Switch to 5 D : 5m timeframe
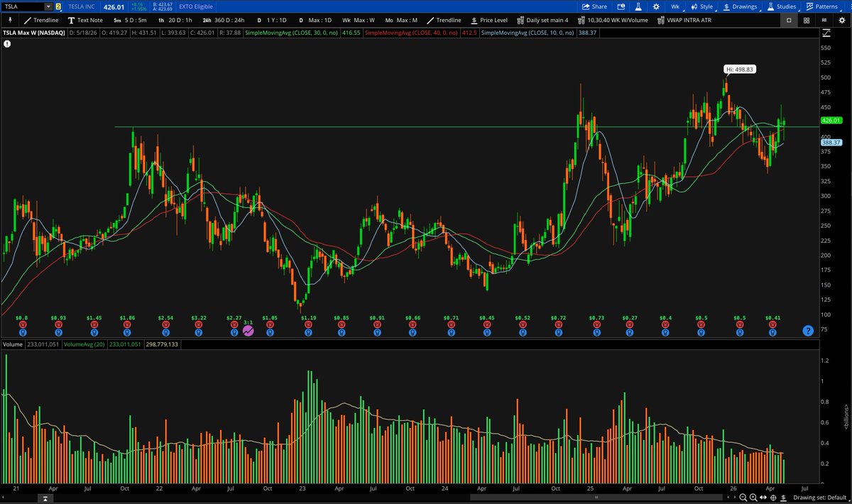The height and width of the screenshot is (504, 852). (x=129, y=21)
